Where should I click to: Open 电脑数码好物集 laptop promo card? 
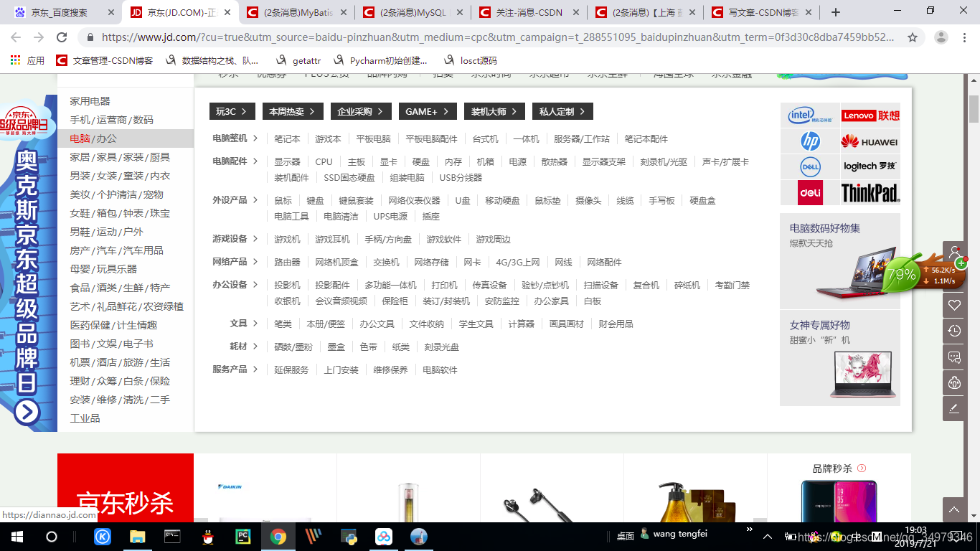point(840,261)
